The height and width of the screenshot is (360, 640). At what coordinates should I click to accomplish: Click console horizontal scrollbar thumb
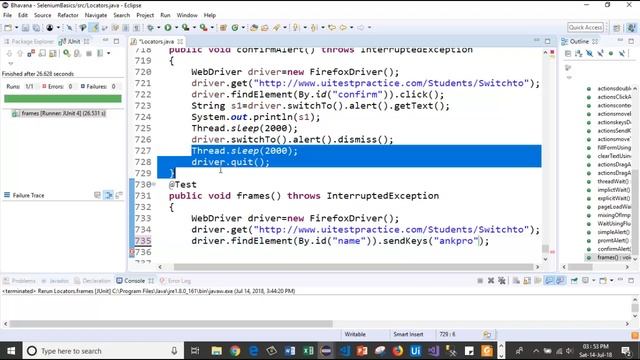171,324
